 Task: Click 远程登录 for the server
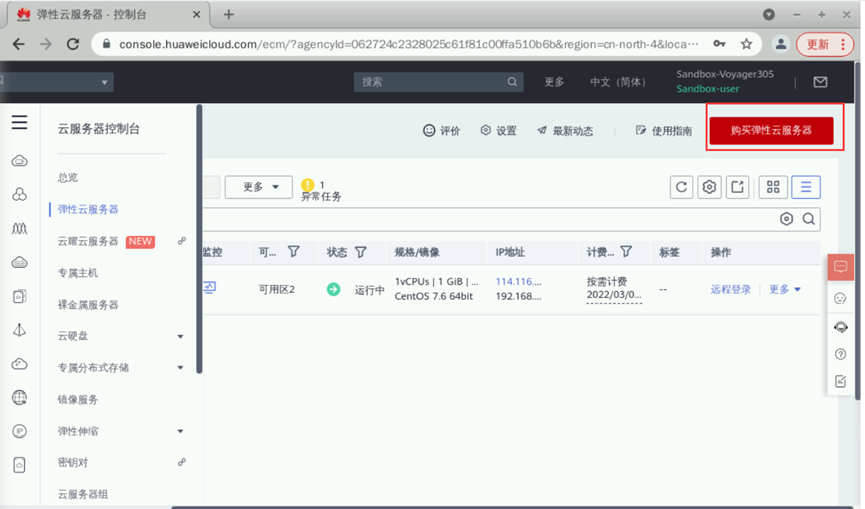coord(730,290)
